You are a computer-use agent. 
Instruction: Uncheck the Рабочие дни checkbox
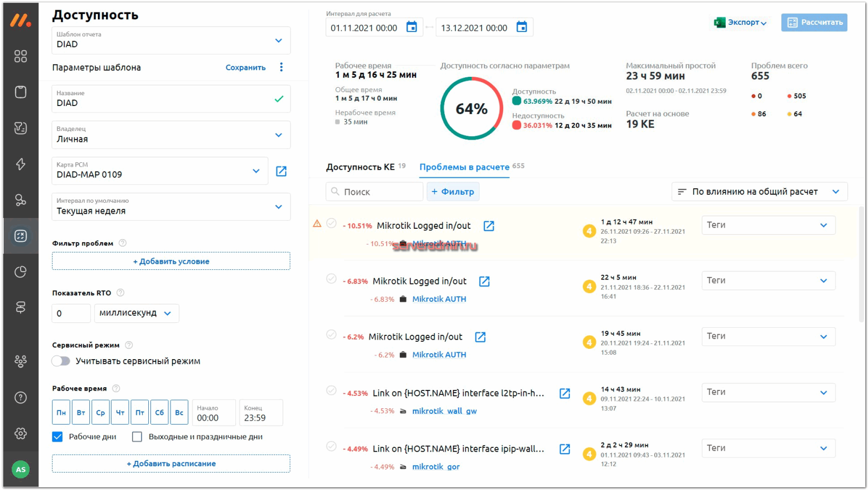point(57,436)
